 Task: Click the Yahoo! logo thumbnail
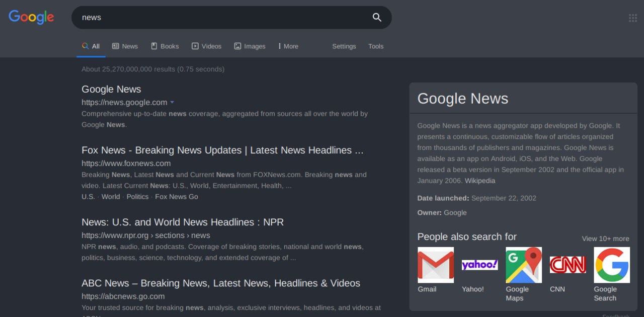pyautogui.click(x=479, y=265)
